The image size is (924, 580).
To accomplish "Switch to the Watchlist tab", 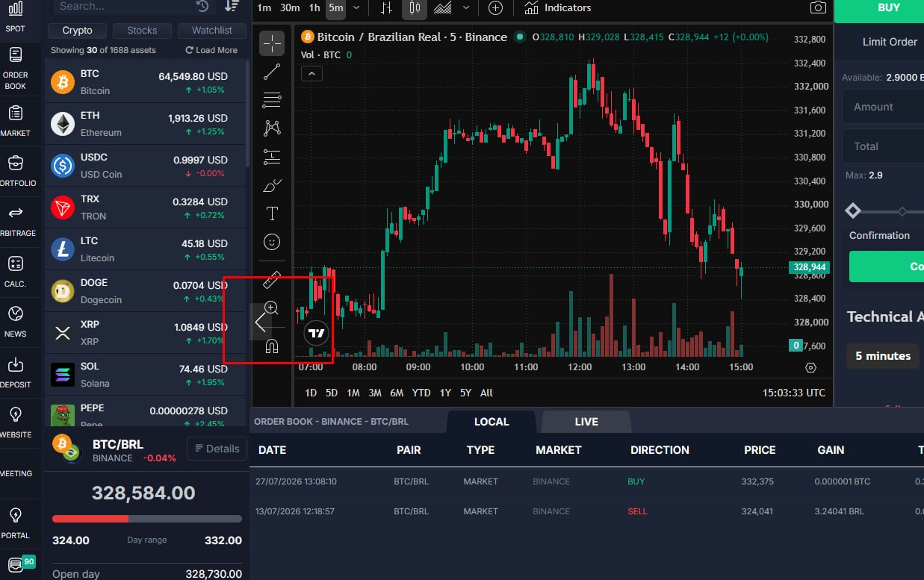I will 212,31.
